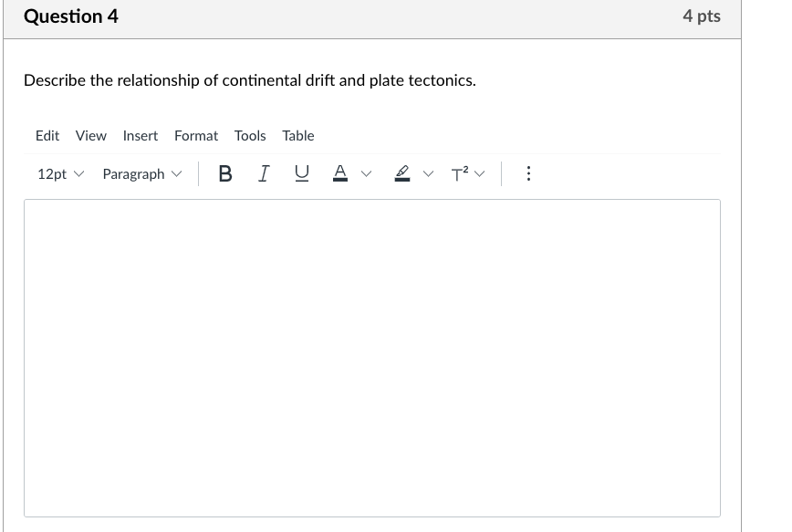Open more toolbar options menu

528,173
